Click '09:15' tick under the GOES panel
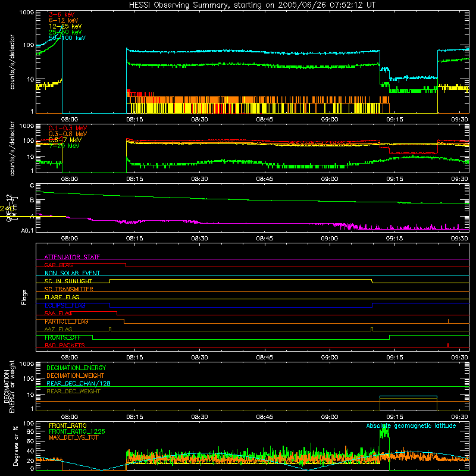 pos(394,239)
